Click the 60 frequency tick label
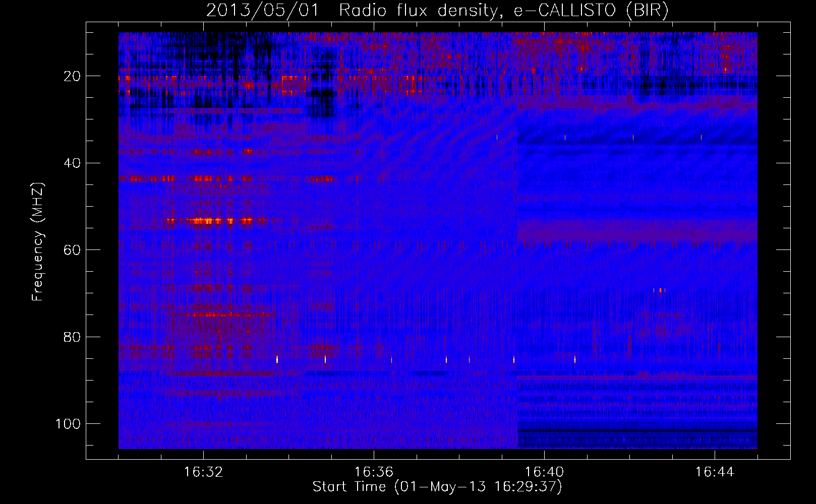Image resolution: width=816 pixels, height=504 pixels. (x=73, y=250)
